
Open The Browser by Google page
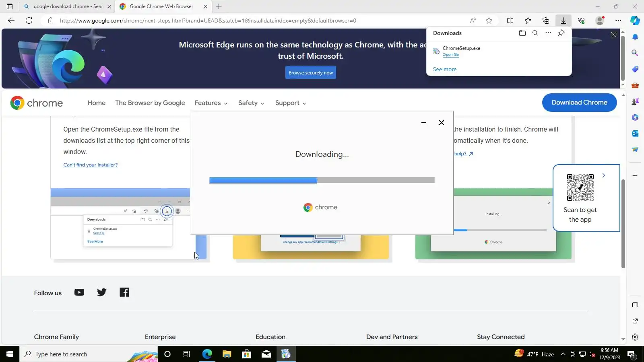pos(150,103)
